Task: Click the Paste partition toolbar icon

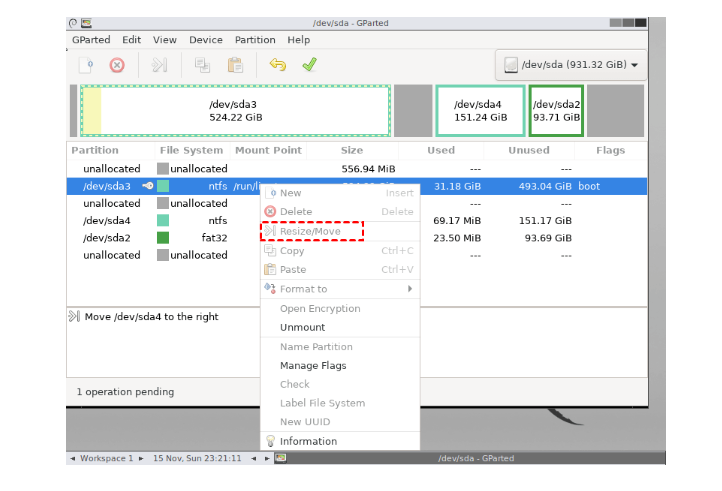Action: pyautogui.click(x=235, y=65)
